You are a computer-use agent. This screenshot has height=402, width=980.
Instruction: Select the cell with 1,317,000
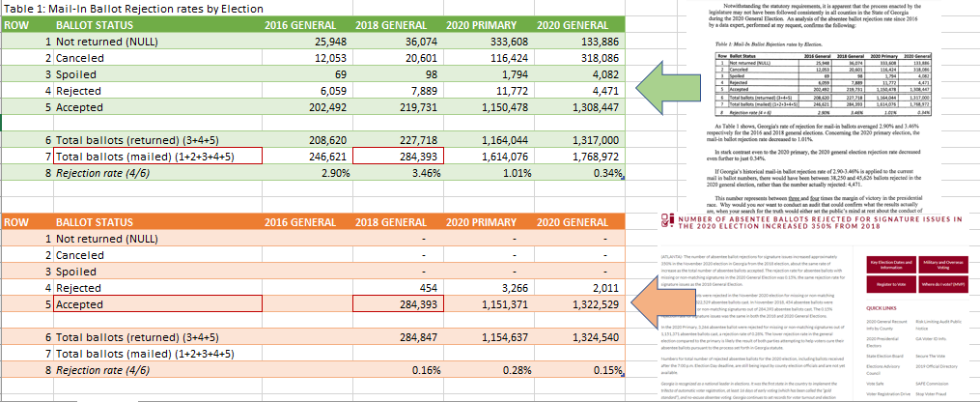point(579,140)
